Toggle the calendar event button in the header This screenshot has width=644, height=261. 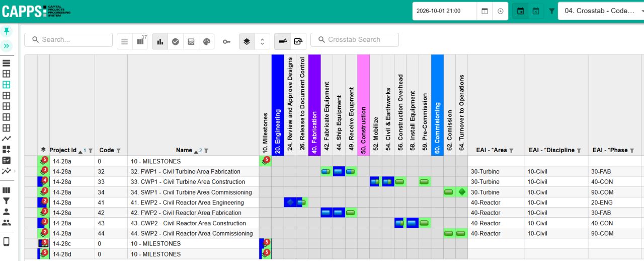tap(520, 11)
